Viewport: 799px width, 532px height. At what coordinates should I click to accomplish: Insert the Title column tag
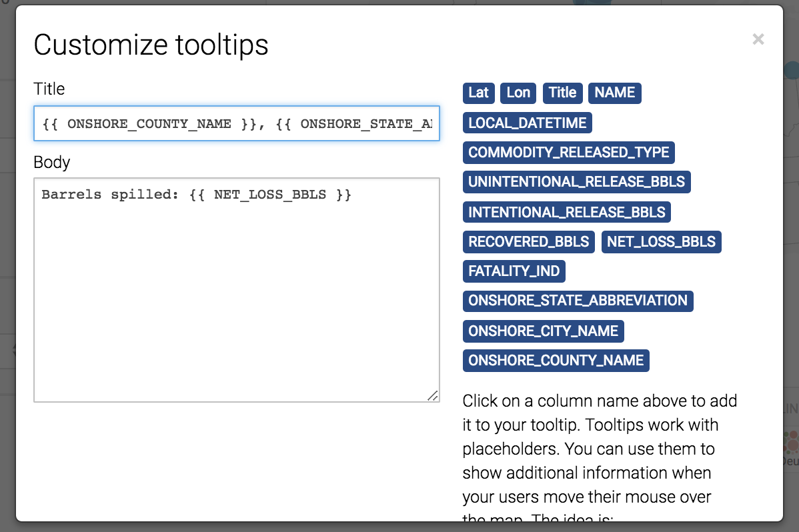point(562,93)
